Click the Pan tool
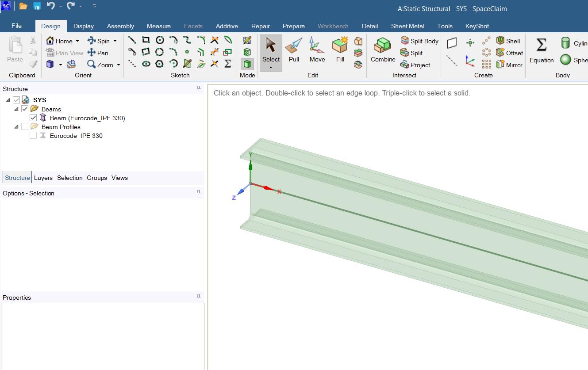This screenshot has height=370, width=588. (x=98, y=53)
